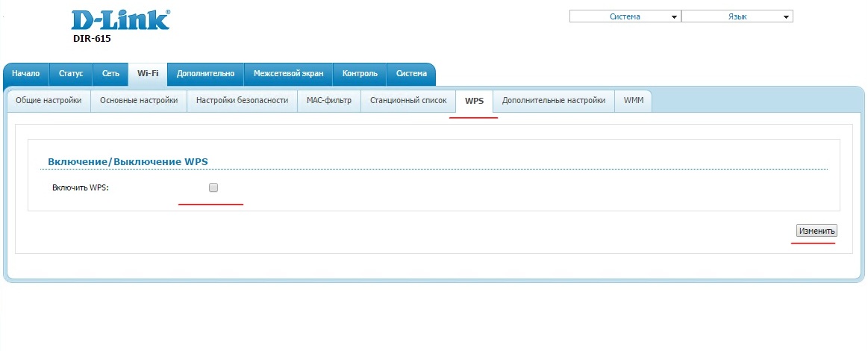Open the Дополнительно main tab
This screenshot has height=351, width=868.
click(x=205, y=74)
